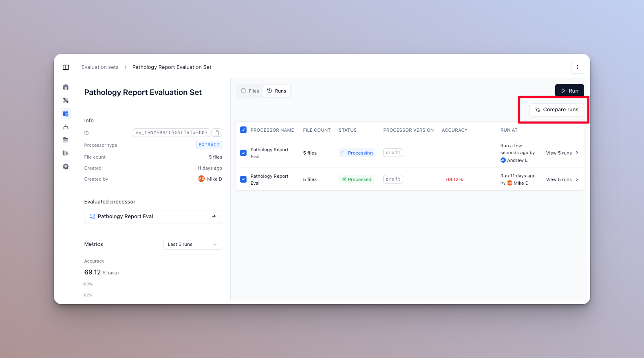Click the 5 files value beside File count
Image resolution: width=644 pixels, height=358 pixels.
(216, 157)
